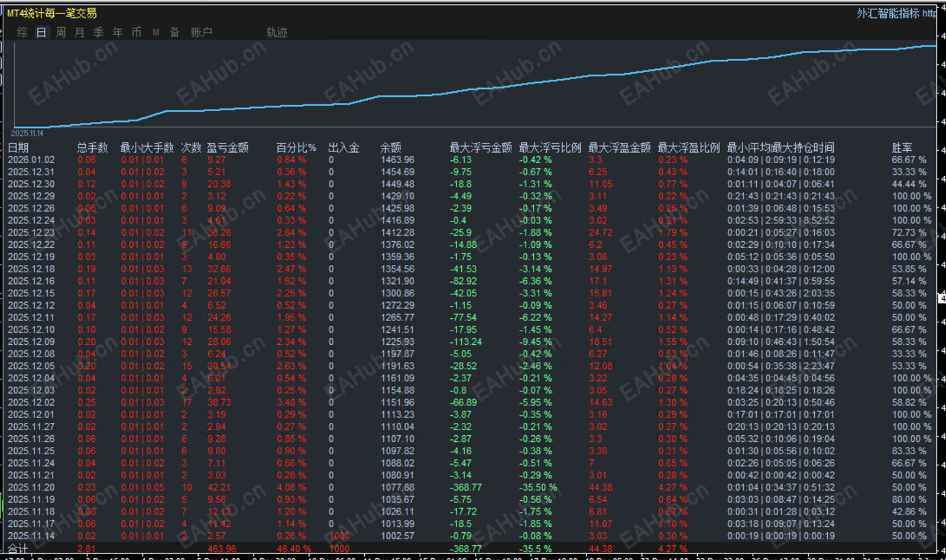946x560 pixels.
Task: Click the MT4统计每一笔交易 title
Action: [x=52, y=13]
